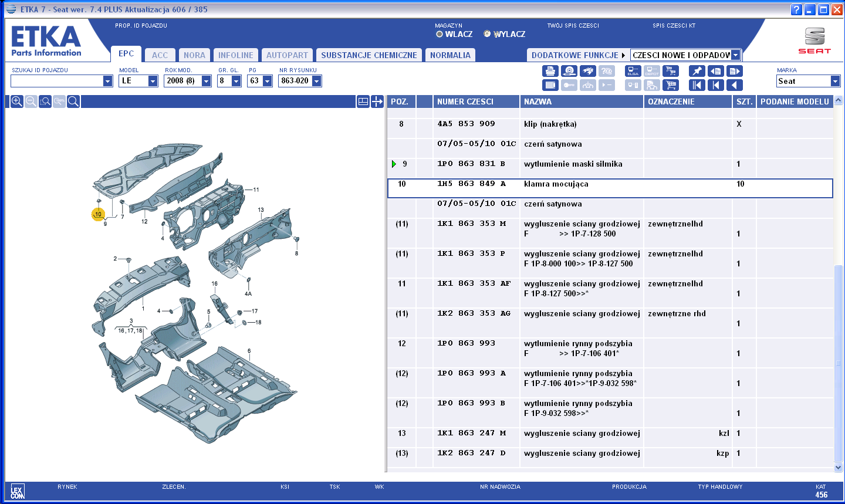845x504 pixels.
Task: Switch to the AUTOPART tab
Action: (x=287, y=55)
